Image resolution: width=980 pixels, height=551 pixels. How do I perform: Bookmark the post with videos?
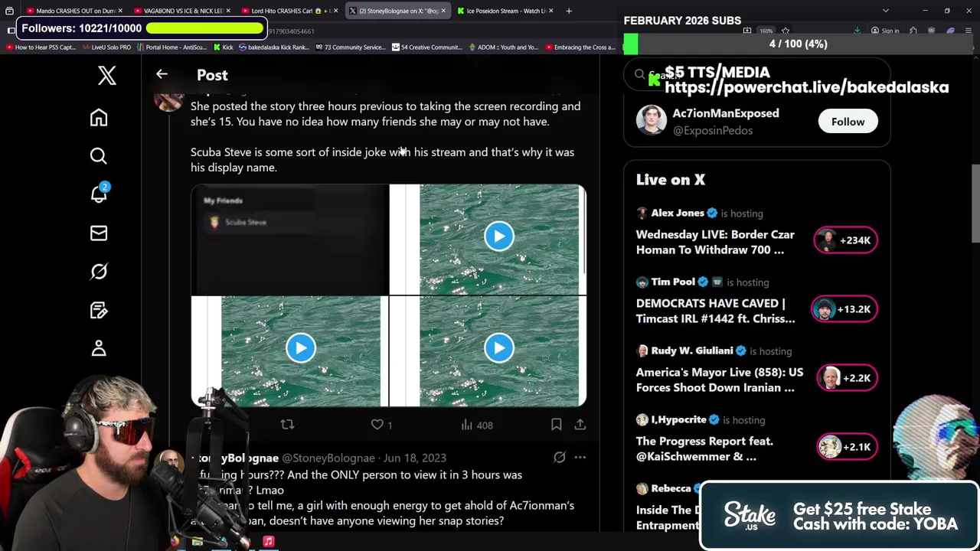pyautogui.click(x=557, y=424)
